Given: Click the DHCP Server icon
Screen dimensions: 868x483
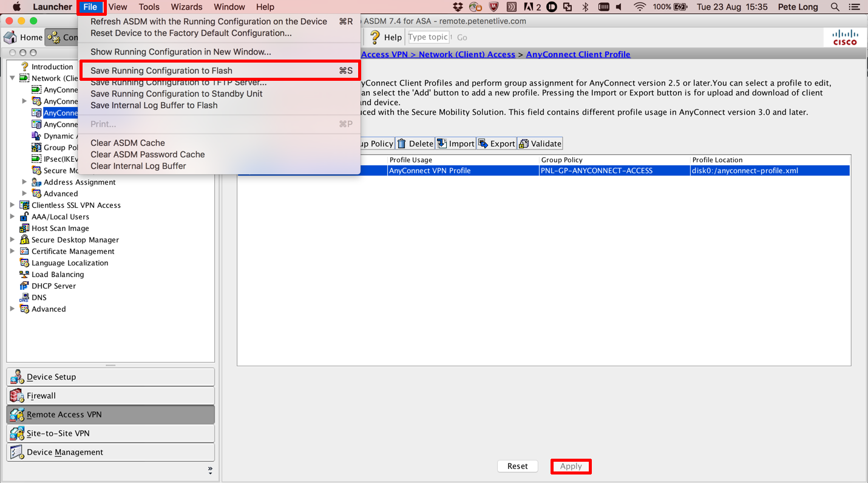Looking at the screenshot, I should [24, 286].
